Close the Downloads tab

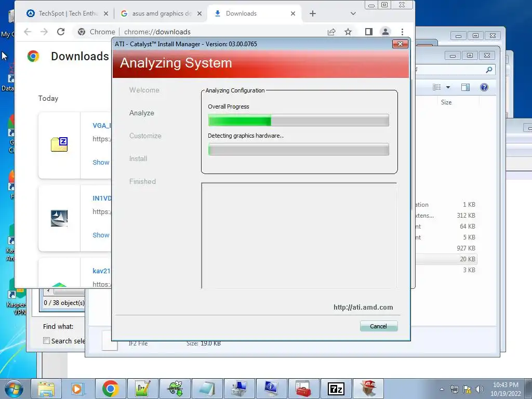click(293, 14)
